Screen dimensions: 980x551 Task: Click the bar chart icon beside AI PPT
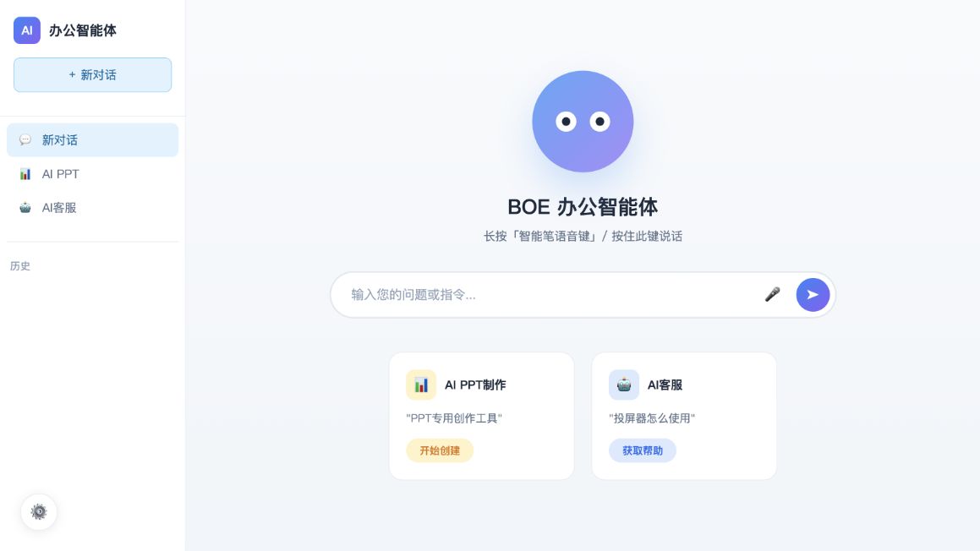pos(25,174)
